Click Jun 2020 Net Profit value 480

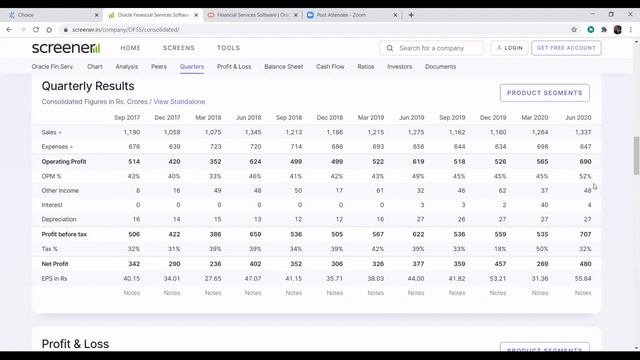585,264
